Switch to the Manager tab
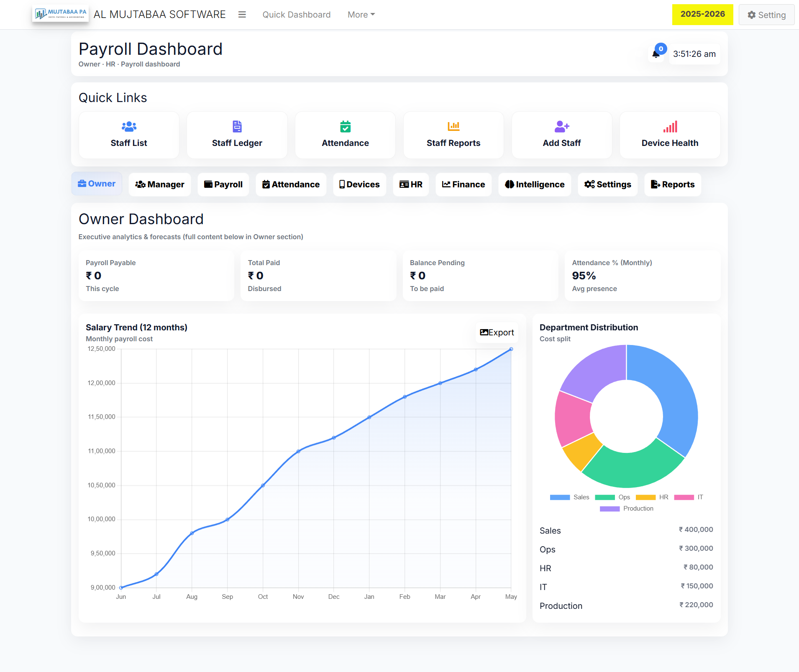The width and height of the screenshot is (799, 672). (x=160, y=184)
